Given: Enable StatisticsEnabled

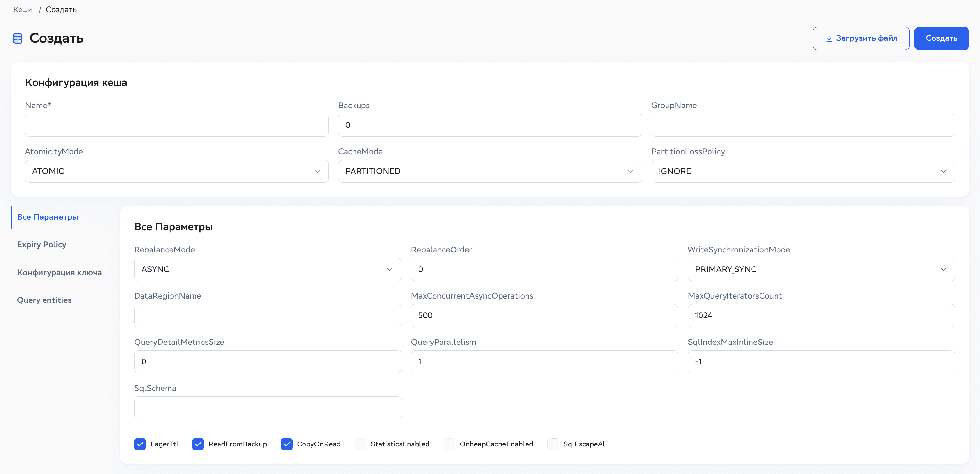Looking at the screenshot, I should (x=360, y=444).
